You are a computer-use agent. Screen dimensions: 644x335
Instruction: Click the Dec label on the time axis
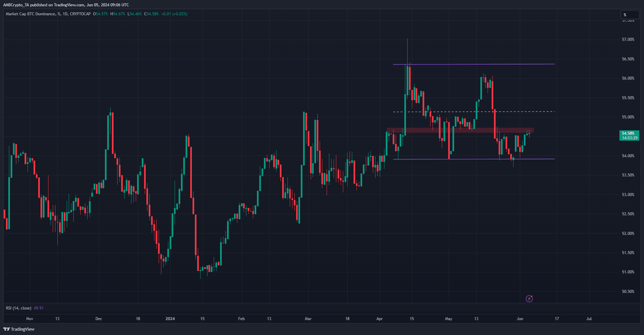pos(99,319)
